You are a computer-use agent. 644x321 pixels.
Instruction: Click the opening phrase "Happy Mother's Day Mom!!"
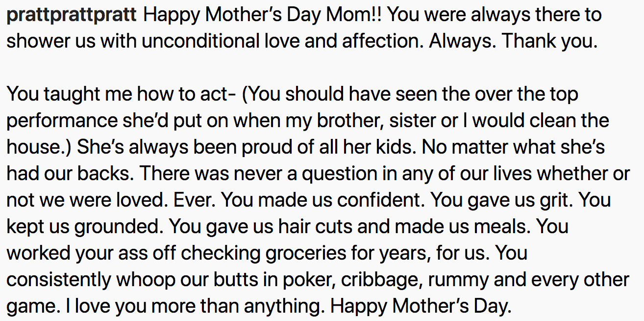[x=262, y=15]
